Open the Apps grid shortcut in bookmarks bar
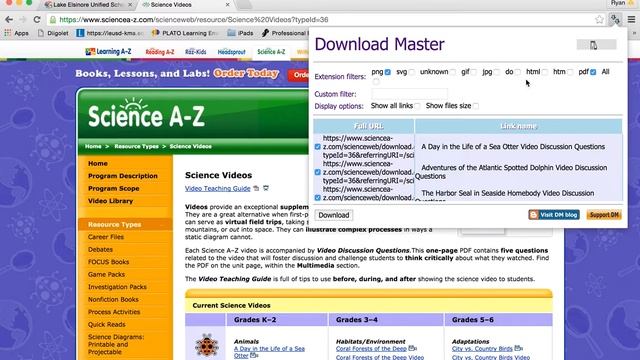This screenshot has width=640, height=360. pyautogui.click(x=16, y=33)
